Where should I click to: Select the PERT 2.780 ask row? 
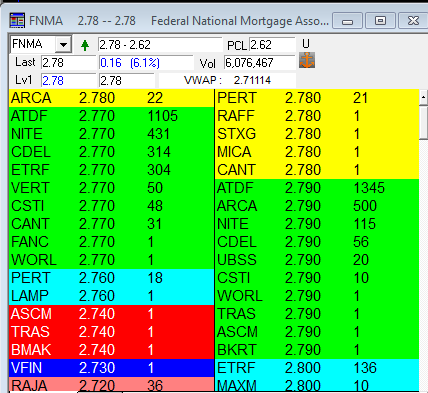[317, 98]
